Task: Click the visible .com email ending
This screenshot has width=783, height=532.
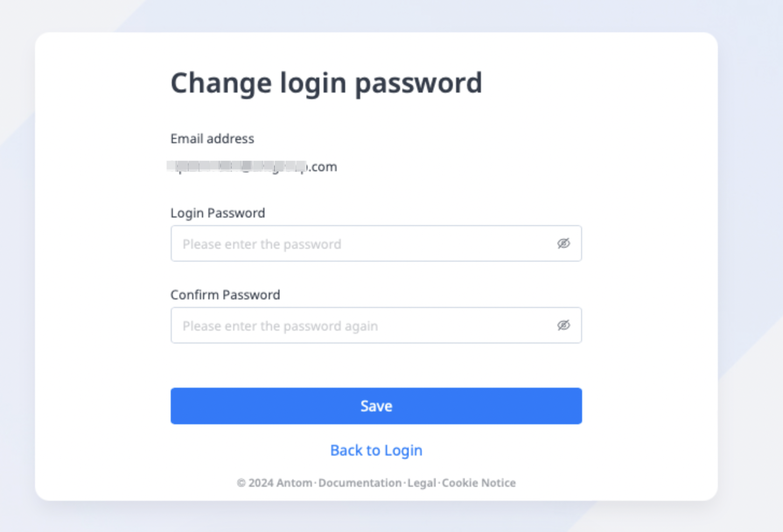Action: [x=323, y=167]
